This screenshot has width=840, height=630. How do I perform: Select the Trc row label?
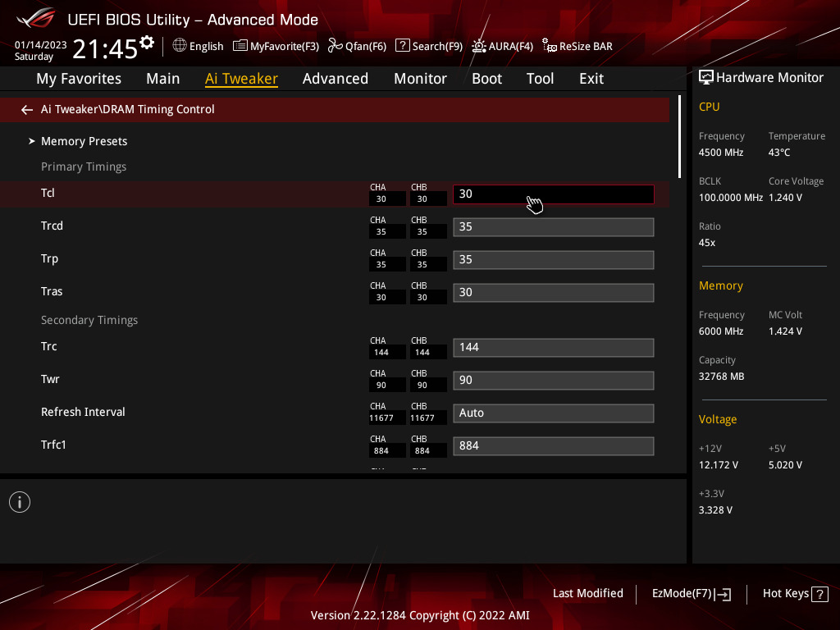tap(48, 346)
